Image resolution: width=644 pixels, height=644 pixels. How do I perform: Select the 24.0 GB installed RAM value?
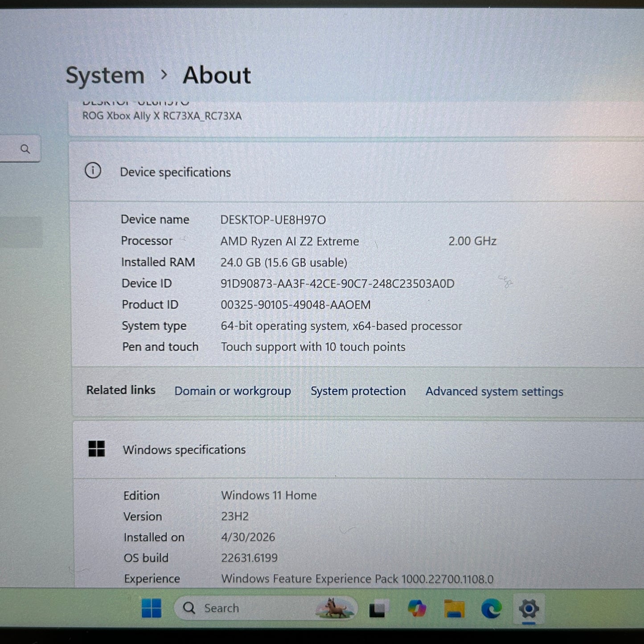(x=284, y=263)
